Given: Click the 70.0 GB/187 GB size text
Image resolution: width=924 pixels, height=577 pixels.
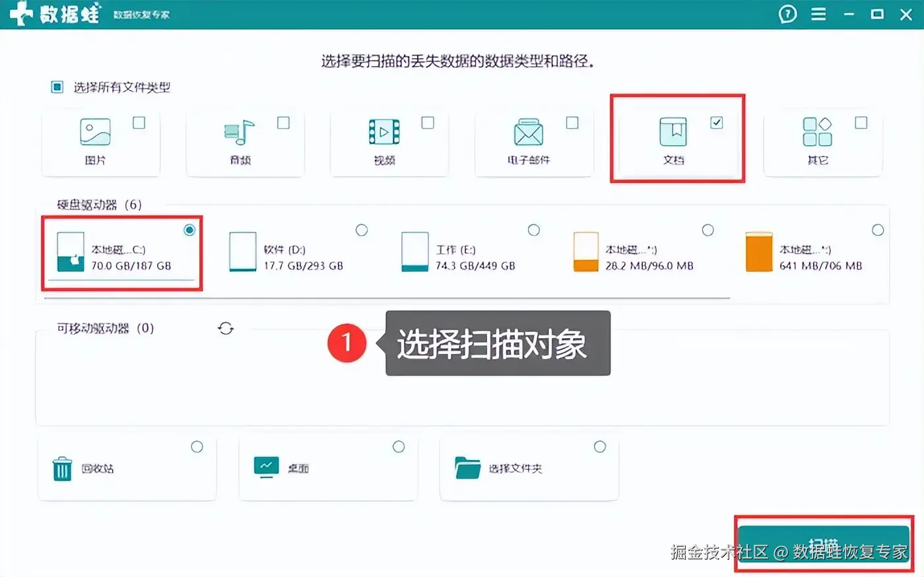Looking at the screenshot, I should click(x=131, y=266).
